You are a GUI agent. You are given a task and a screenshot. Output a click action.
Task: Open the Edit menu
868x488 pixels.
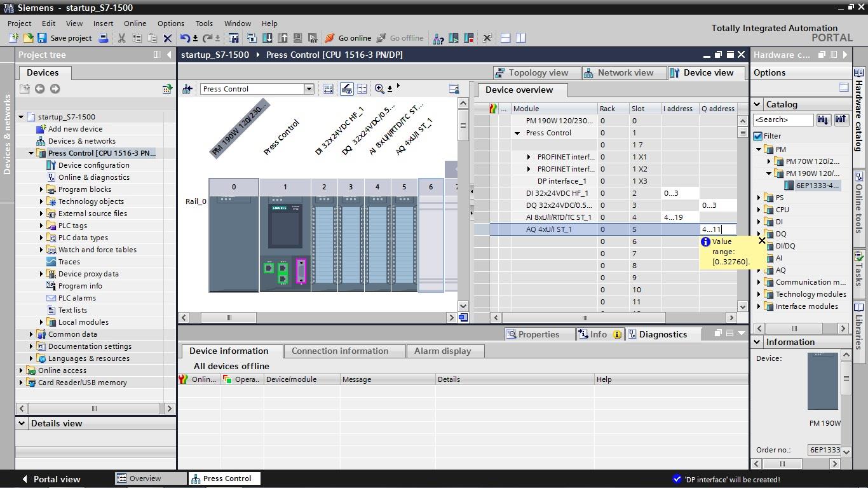[x=49, y=24]
